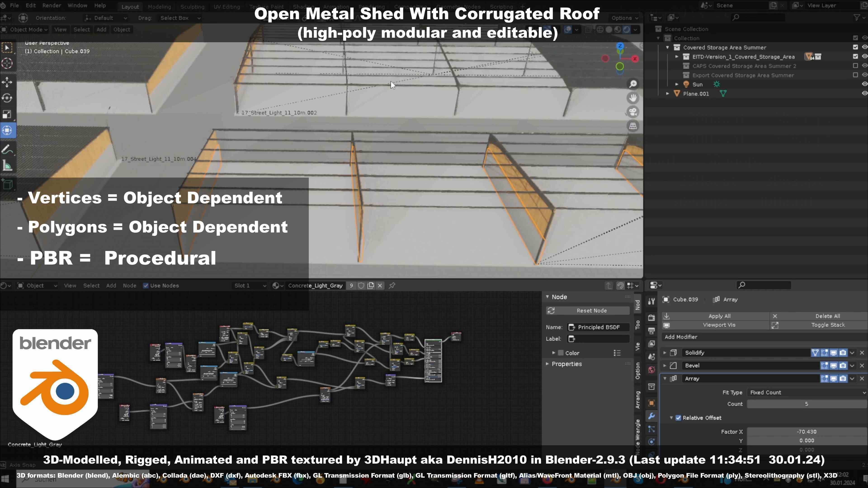
Task: Activate the 3D Cursor tool
Action: click(7, 63)
